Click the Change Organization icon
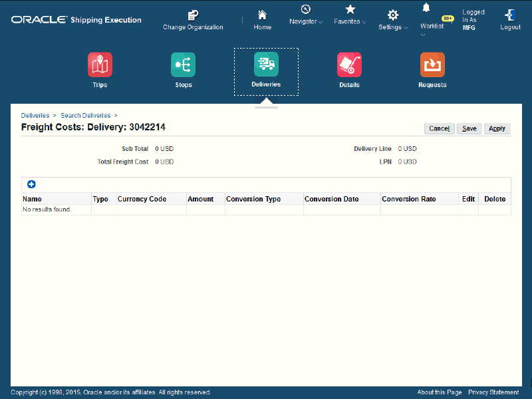The image size is (532, 399). (x=193, y=15)
